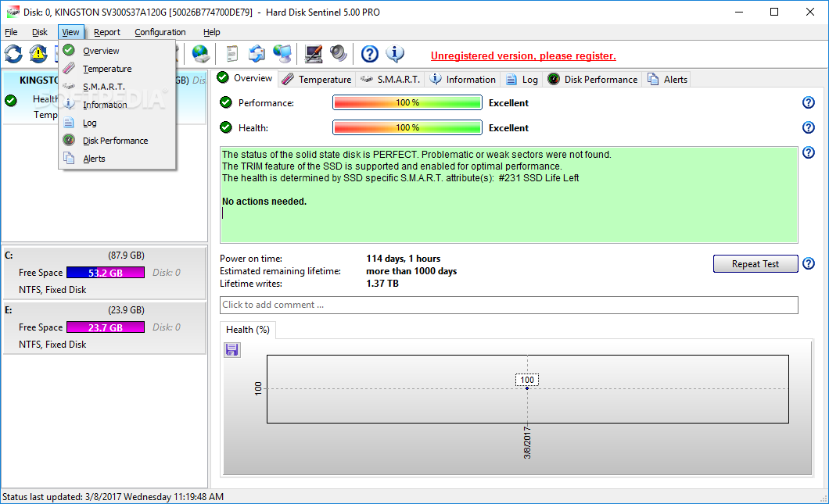This screenshot has width=829, height=504.
Task: Open the notepad report toolbar icon
Action: click(x=231, y=53)
